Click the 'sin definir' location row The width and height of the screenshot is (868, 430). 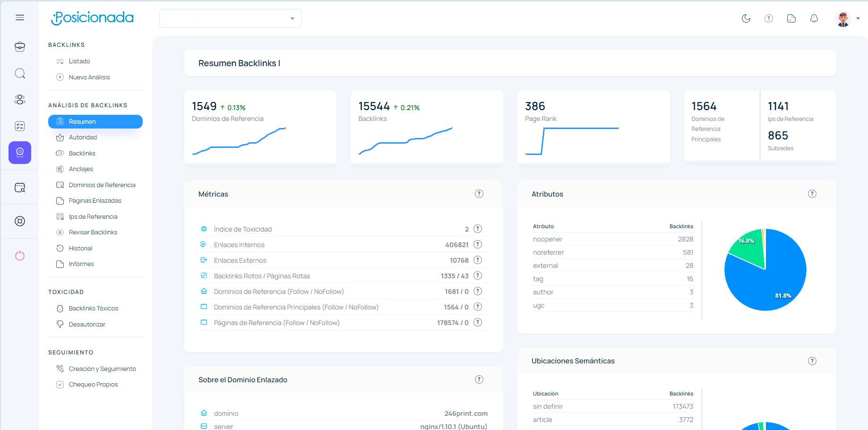pos(613,406)
